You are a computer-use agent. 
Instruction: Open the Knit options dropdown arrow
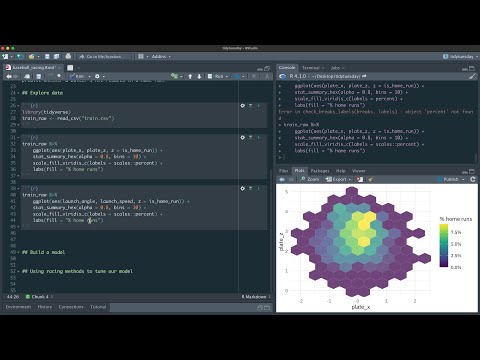coord(89,76)
